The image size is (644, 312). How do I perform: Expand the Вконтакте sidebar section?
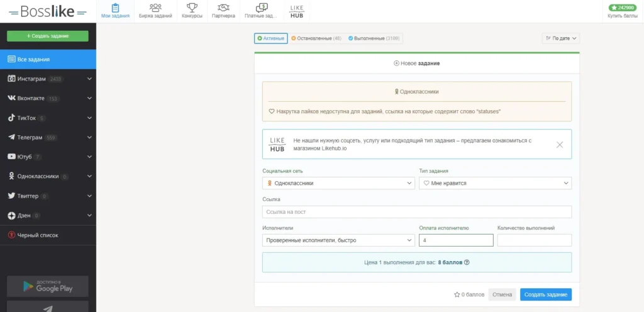pos(89,99)
